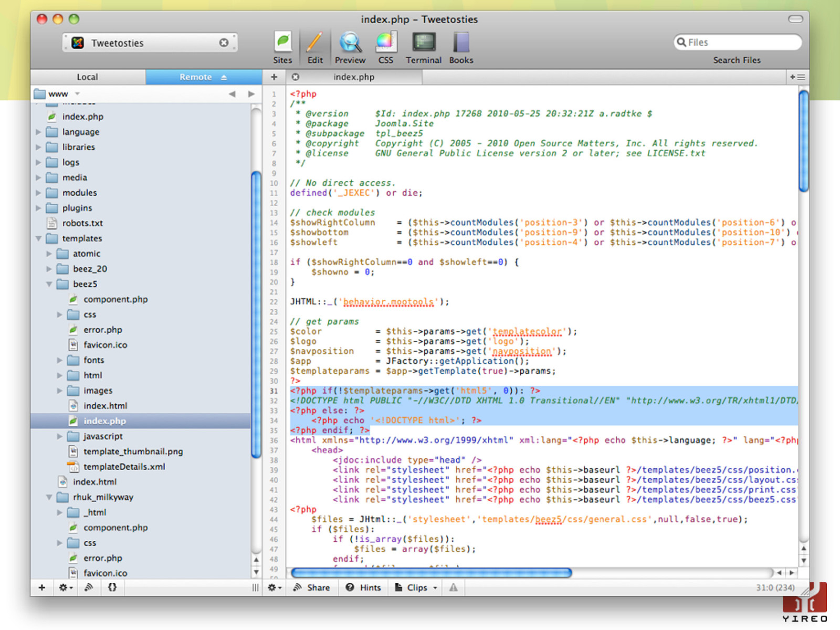Click the file browser vertical scrollbar
Image resolution: width=840 pixels, height=630 pixels.
[256, 315]
